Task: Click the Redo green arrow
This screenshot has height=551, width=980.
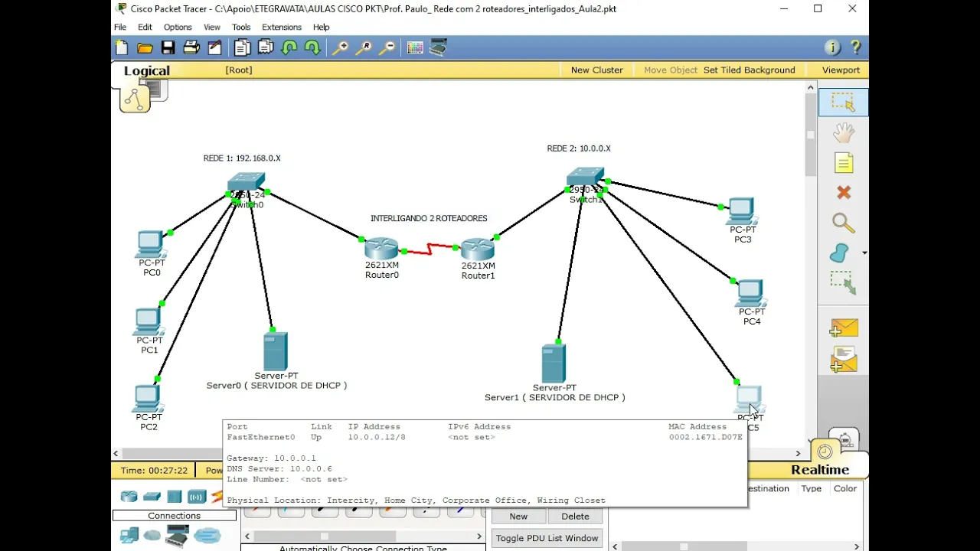Action: (x=312, y=48)
